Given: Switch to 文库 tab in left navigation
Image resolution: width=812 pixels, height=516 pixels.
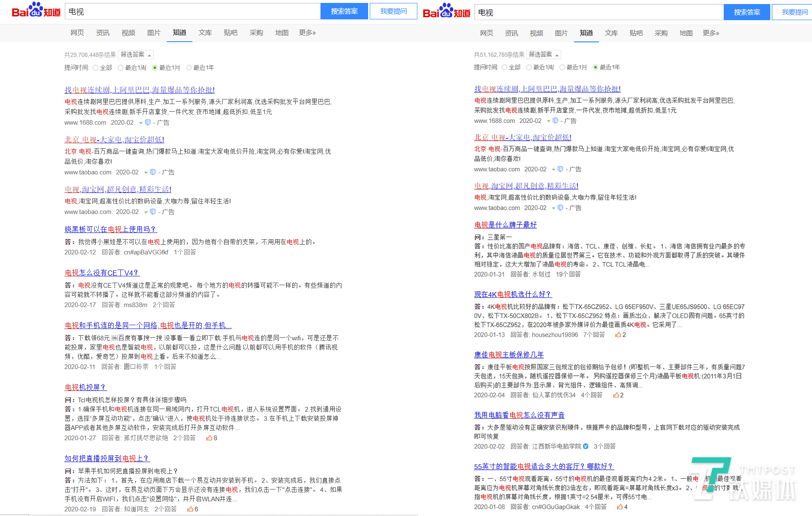Looking at the screenshot, I should 205,33.
